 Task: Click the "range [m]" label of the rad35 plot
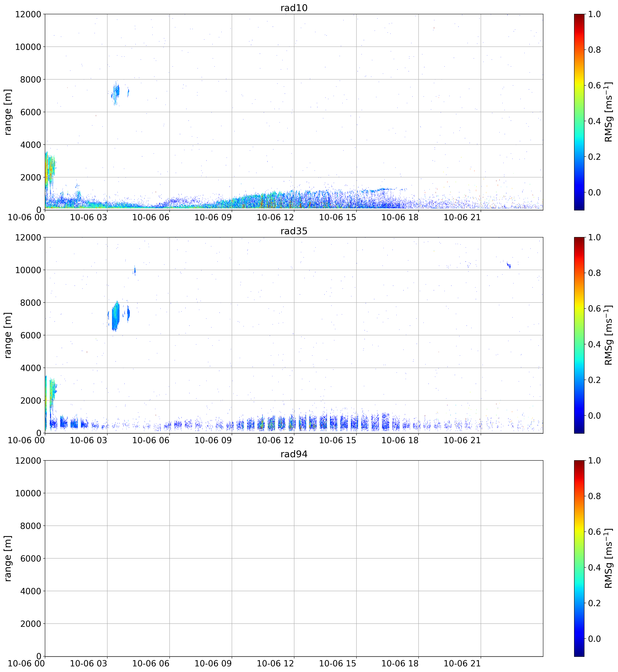pyautogui.click(x=8, y=335)
